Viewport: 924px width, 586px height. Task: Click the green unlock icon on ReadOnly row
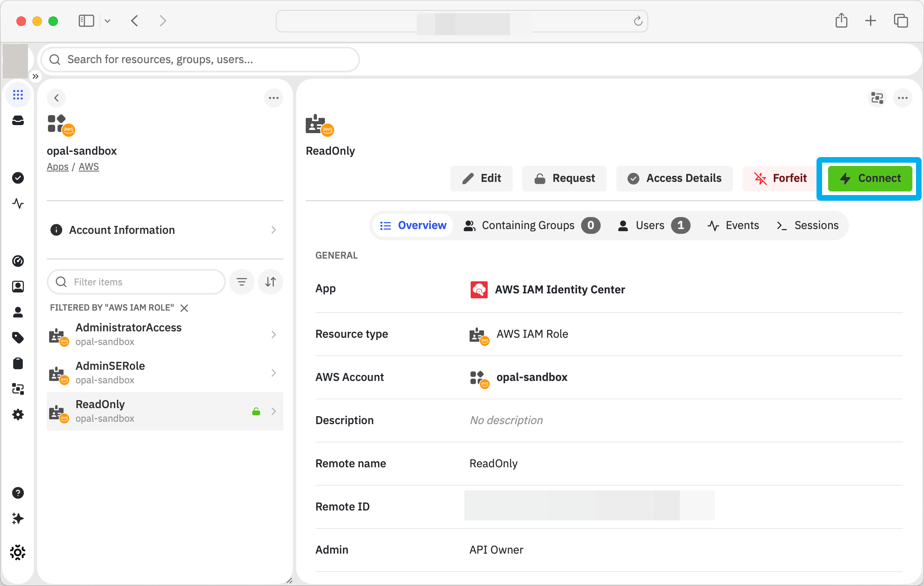point(256,411)
